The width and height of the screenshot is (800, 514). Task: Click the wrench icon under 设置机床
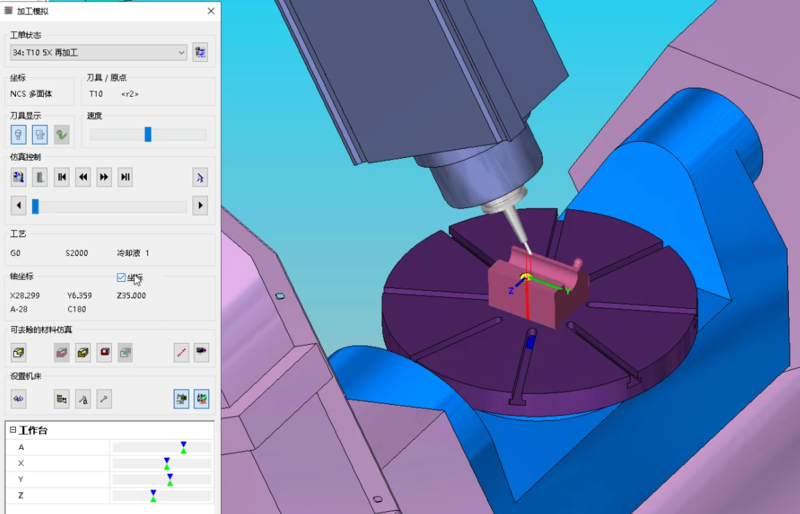point(104,398)
